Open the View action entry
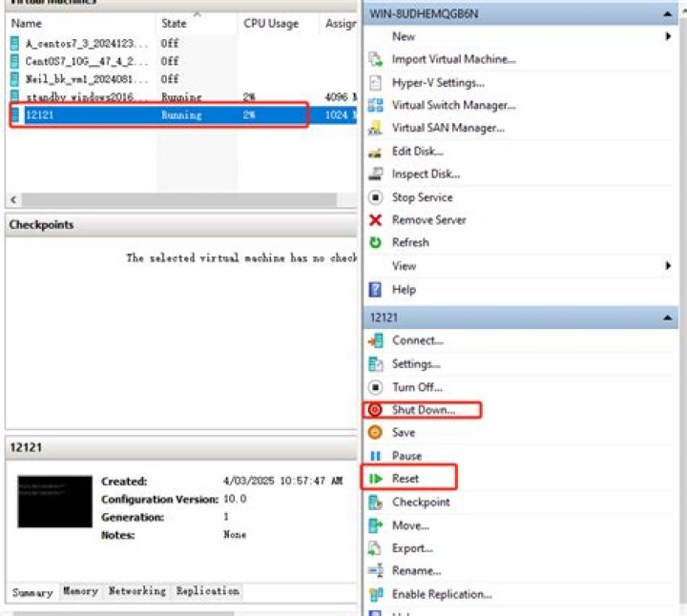 tap(404, 266)
